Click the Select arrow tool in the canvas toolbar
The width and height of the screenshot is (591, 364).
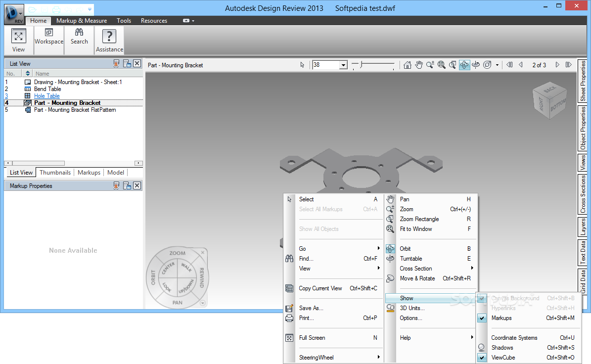[302, 65]
